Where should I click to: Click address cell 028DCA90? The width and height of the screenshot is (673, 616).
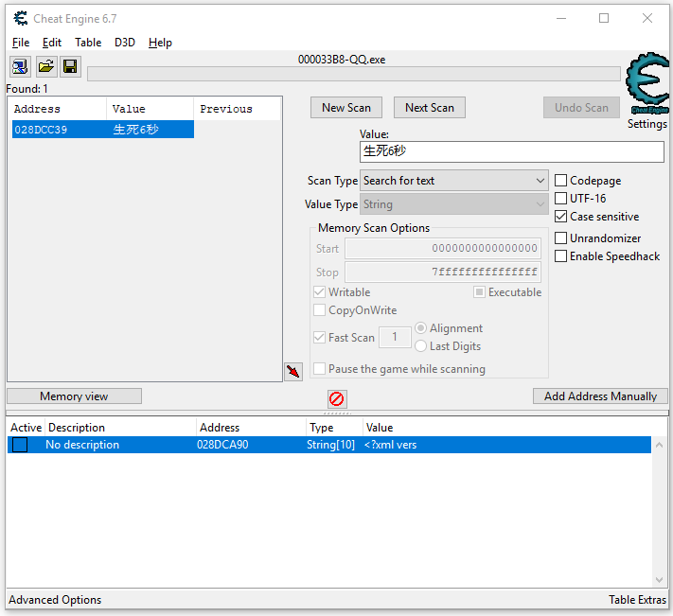222,445
